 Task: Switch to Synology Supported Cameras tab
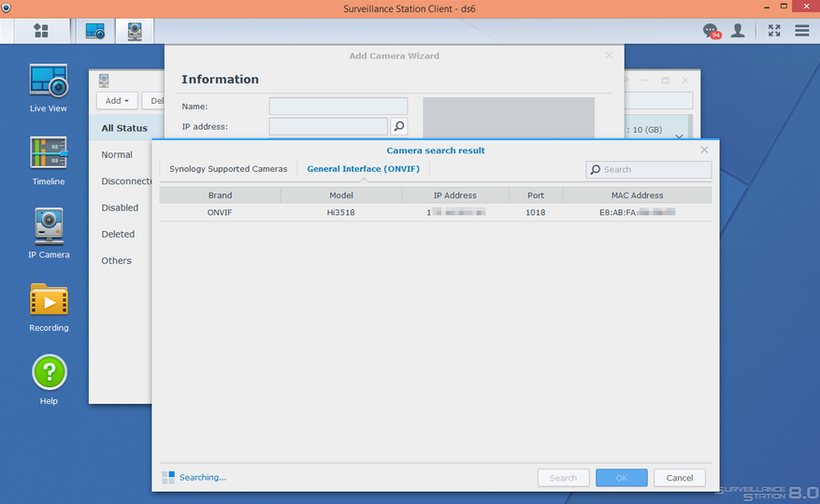click(228, 169)
